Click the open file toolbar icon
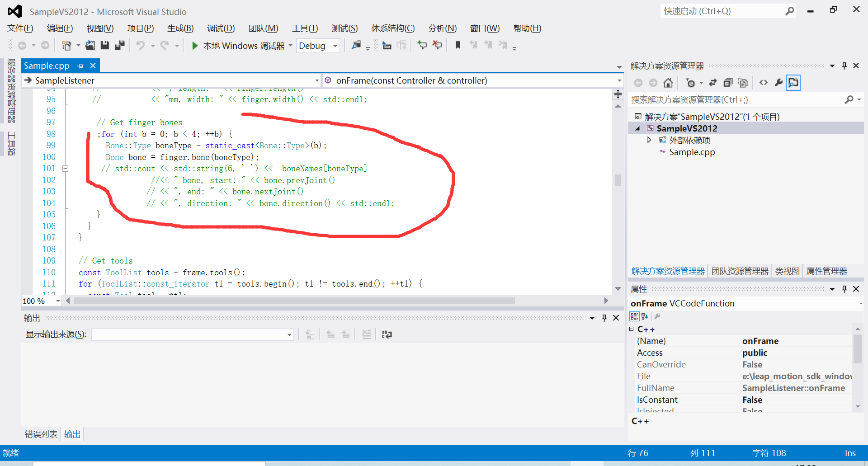The height and width of the screenshot is (466, 868). click(90, 46)
